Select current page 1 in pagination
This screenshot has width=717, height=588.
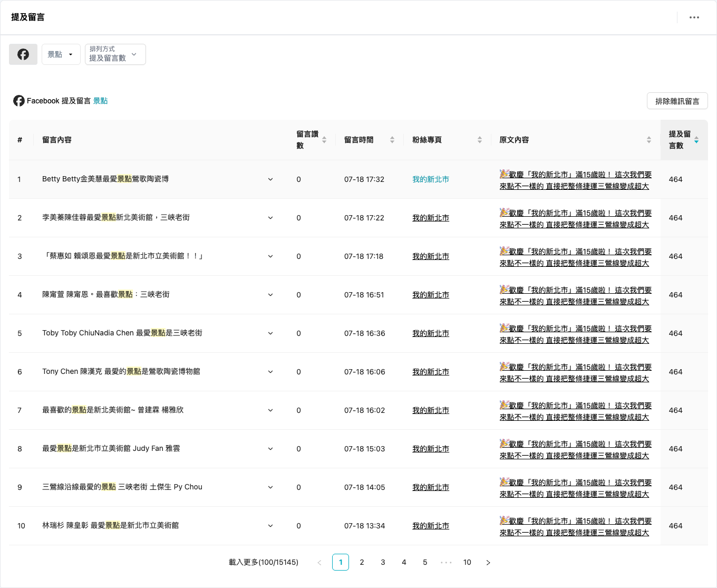pos(341,563)
